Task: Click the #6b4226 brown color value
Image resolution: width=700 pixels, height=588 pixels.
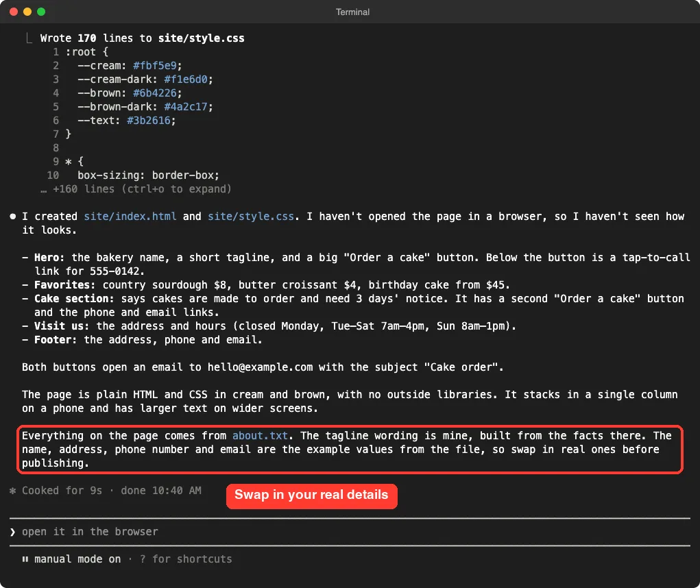Action: [x=155, y=93]
